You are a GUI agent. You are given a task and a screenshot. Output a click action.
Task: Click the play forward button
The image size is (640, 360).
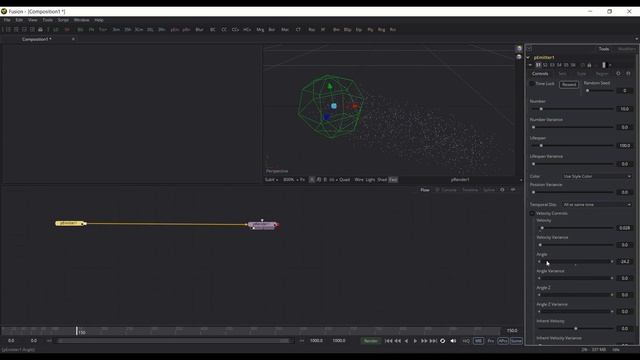pos(415,341)
